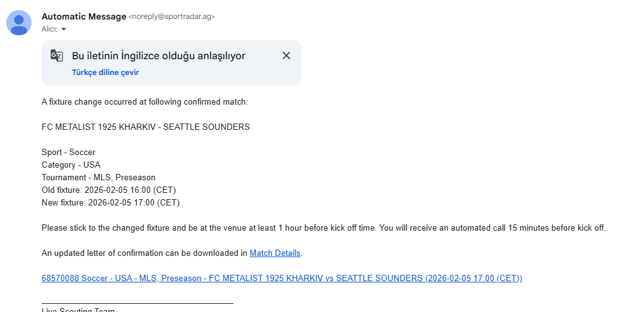Click the Category - USA line
Screen dimensions: 644x312
point(71,165)
